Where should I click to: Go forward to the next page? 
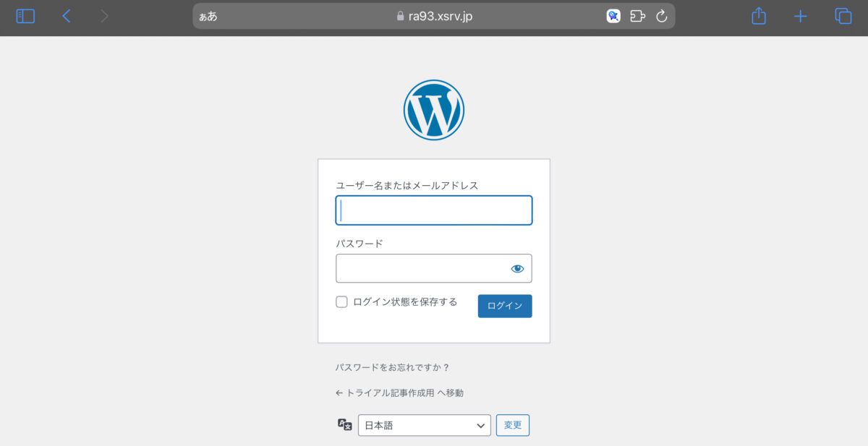(105, 16)
